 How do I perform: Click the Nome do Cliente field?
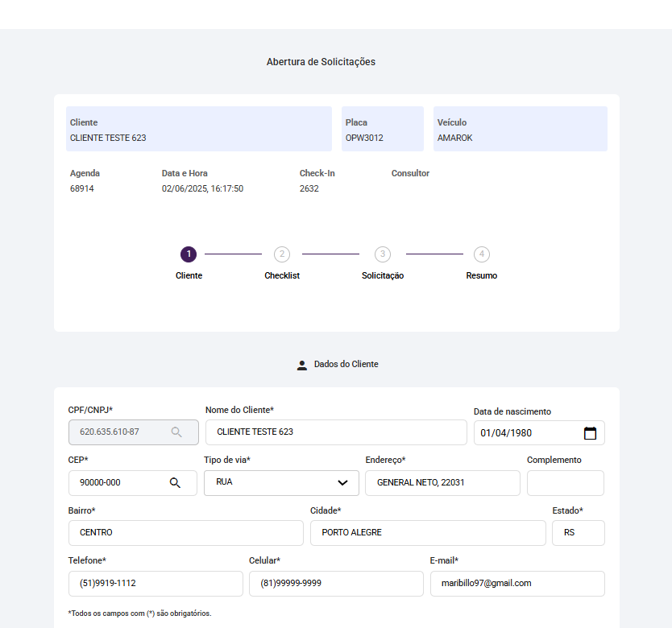[336, 432]
